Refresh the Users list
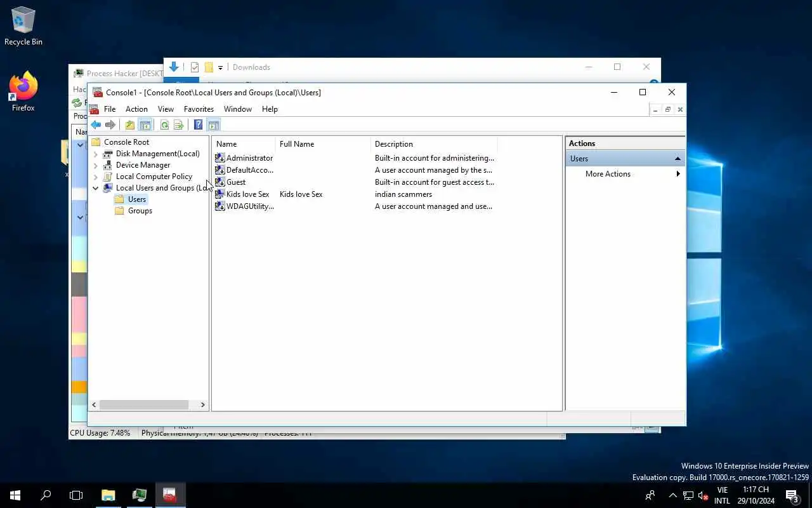 pyautogui.click(x=164, y=125)
